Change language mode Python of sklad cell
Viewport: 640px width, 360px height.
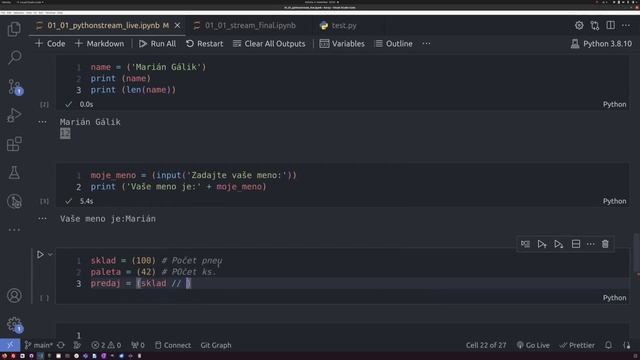(614, 298)
